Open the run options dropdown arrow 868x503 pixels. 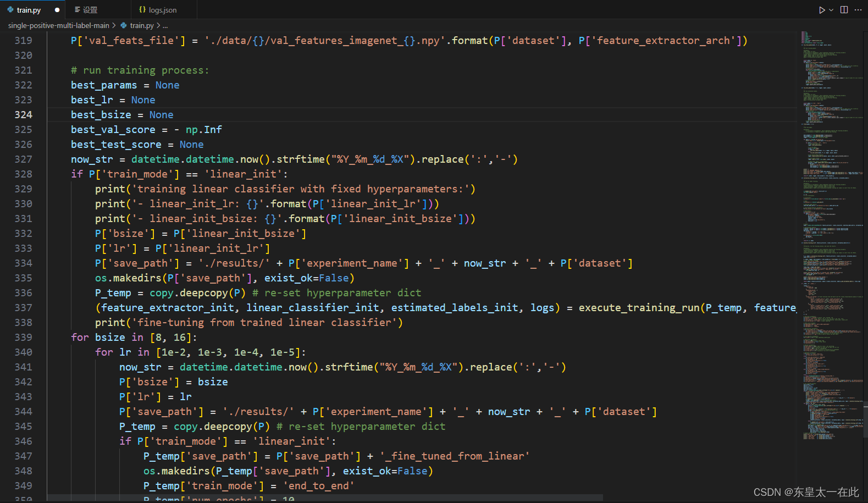pos(831,10)
